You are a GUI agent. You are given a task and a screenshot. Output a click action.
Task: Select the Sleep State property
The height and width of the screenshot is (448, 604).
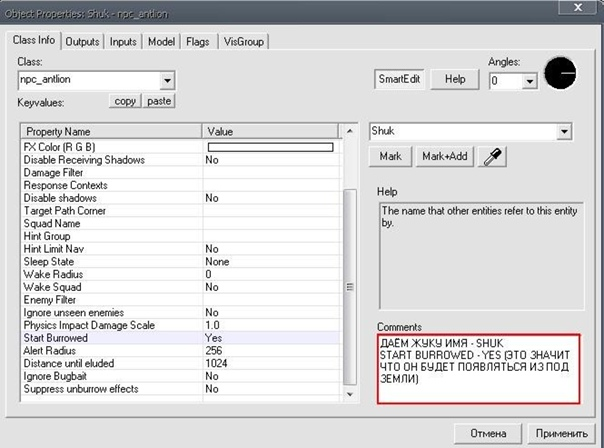(x=180, y=262)
